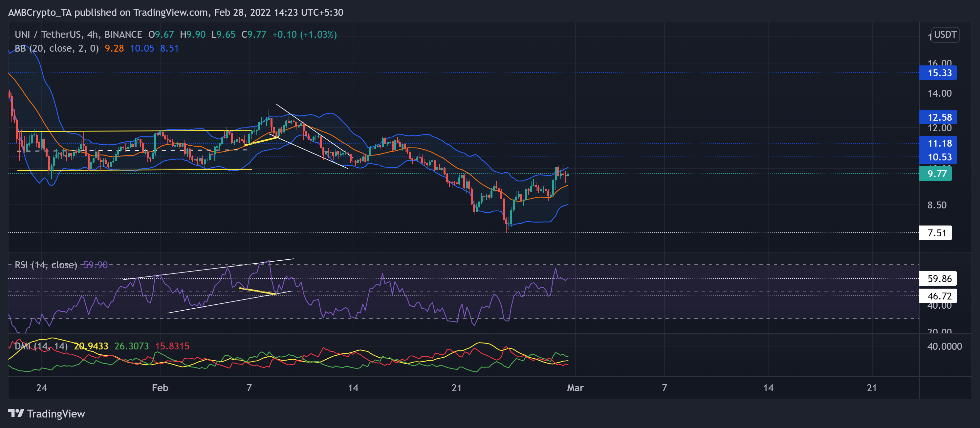This screenshot has height=428, width=980.
Task: Click the yellow DMI value 20.9433
Action: [x=91, y=346]
